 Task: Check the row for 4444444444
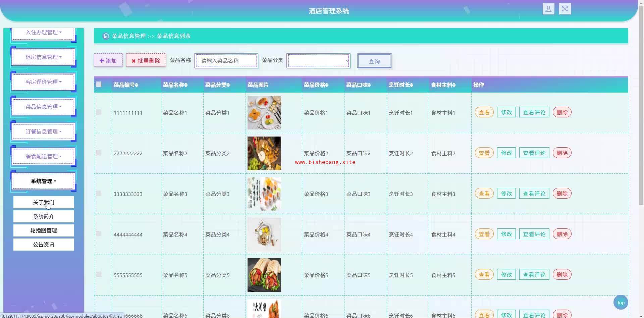coord(99,234)
